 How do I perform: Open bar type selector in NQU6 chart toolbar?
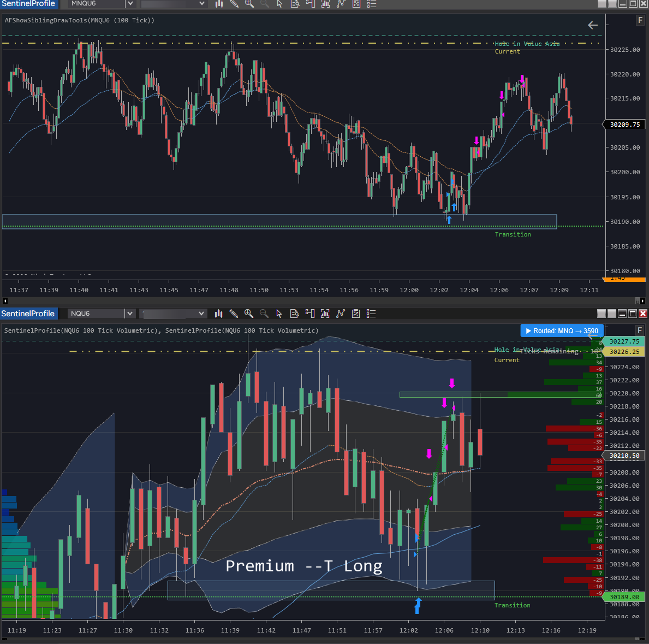[x=218, y=314]
